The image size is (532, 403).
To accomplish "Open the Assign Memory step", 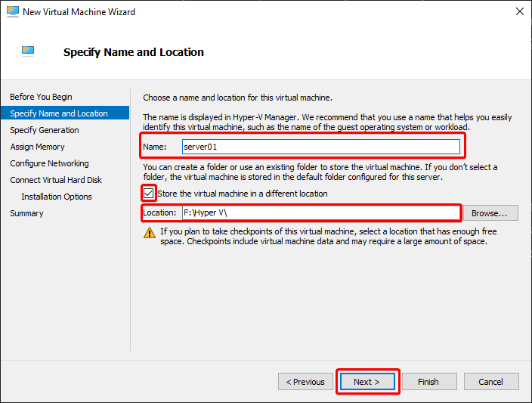I will (x=37, y=147).
